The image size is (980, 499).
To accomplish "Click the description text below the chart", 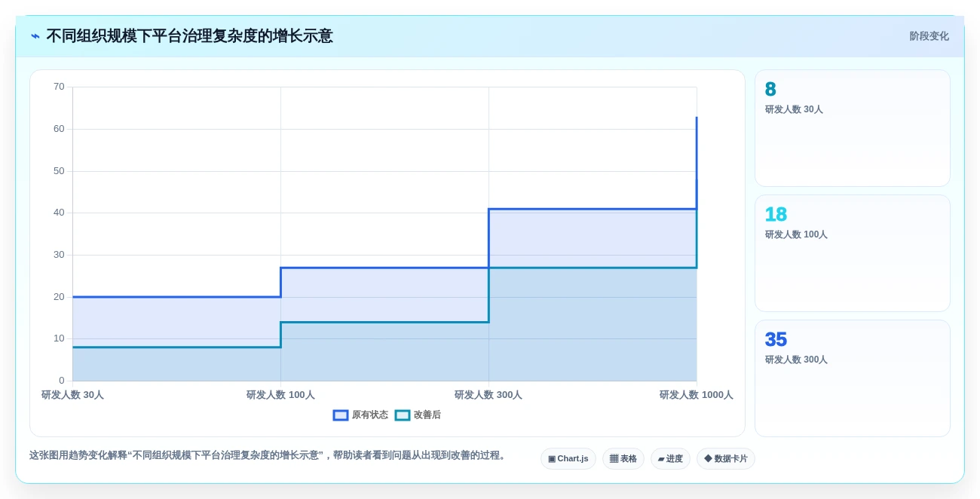I will [269, 455].
